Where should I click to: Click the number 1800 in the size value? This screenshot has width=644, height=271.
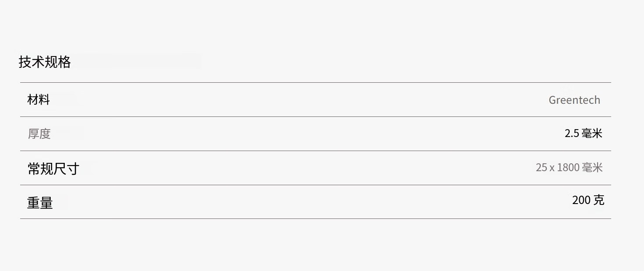click(568, 167)
